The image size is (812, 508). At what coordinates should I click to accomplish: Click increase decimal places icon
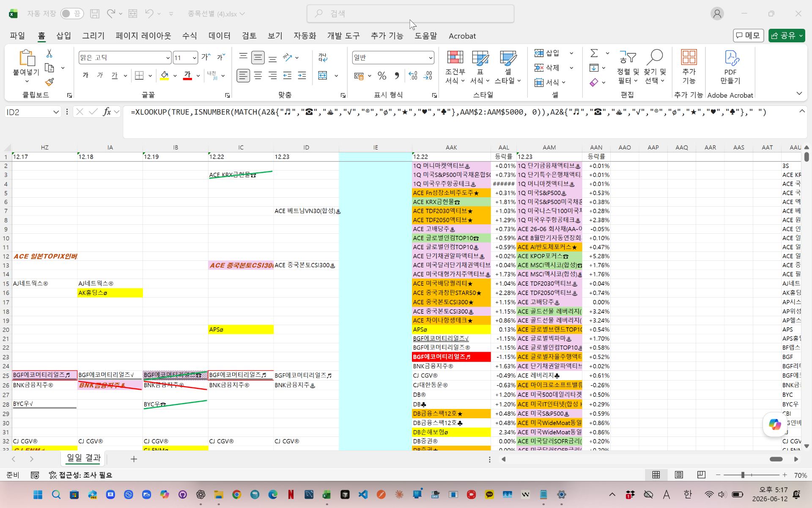coord(413,76)
